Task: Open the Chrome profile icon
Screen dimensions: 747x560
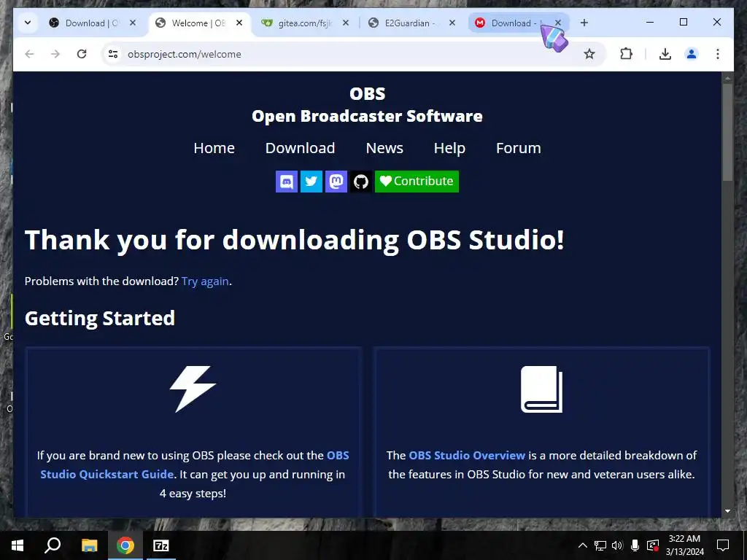Action: pyautogui.click(x=692, y=54)
